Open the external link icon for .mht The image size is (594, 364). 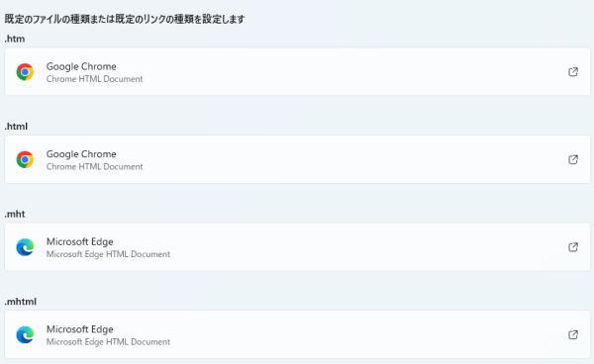click(x=573, y=247)
